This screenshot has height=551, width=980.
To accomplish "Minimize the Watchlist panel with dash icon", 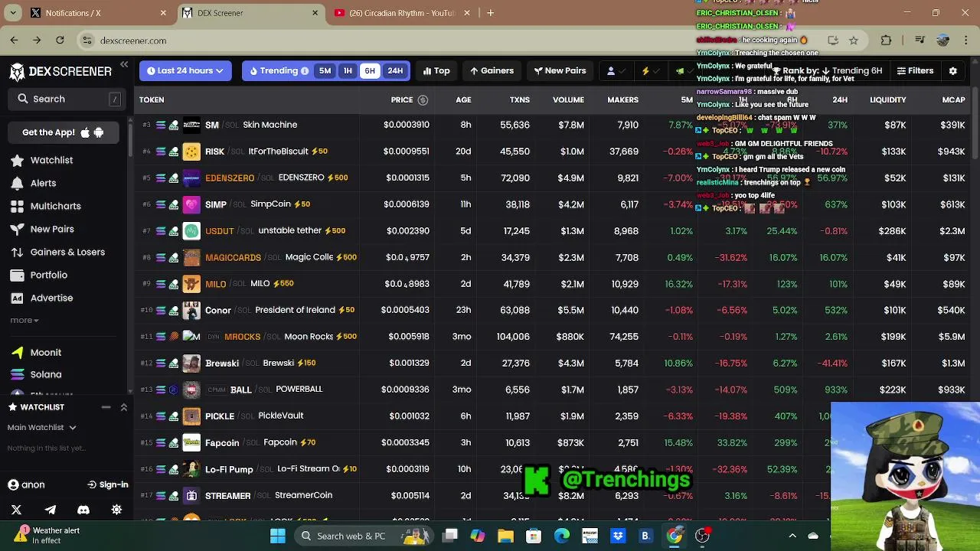I will coord(106,407).
